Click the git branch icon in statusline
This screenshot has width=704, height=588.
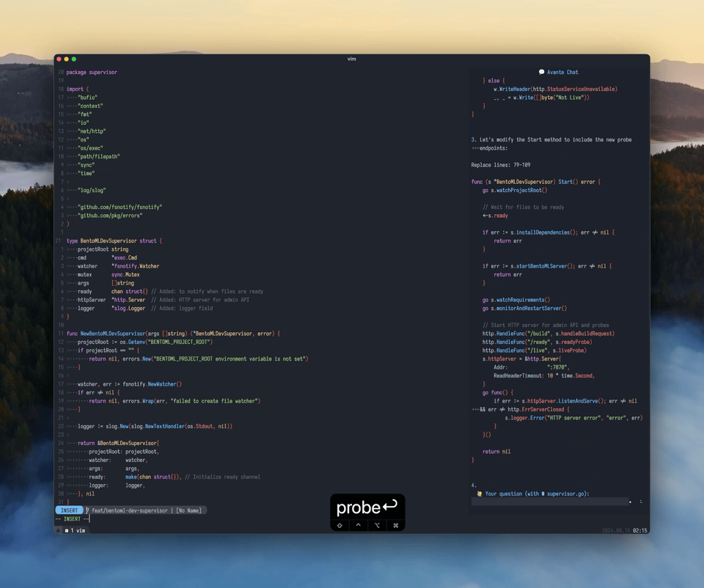87,510
